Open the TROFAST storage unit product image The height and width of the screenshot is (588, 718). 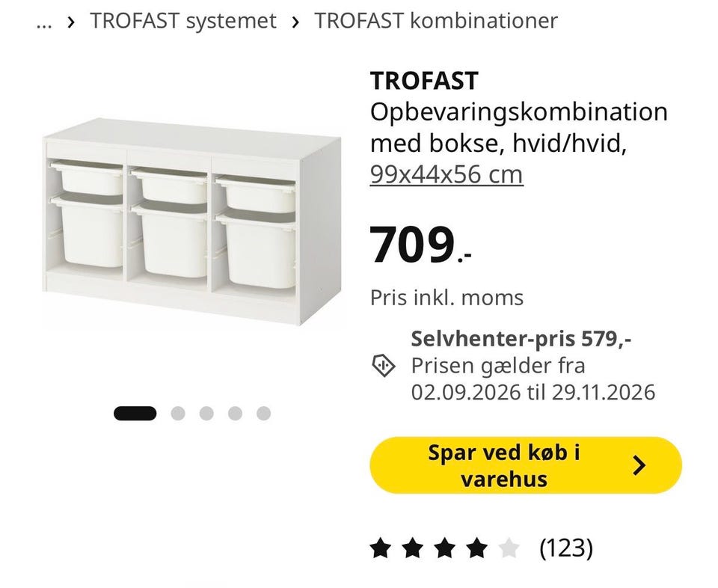click(192, 223)
